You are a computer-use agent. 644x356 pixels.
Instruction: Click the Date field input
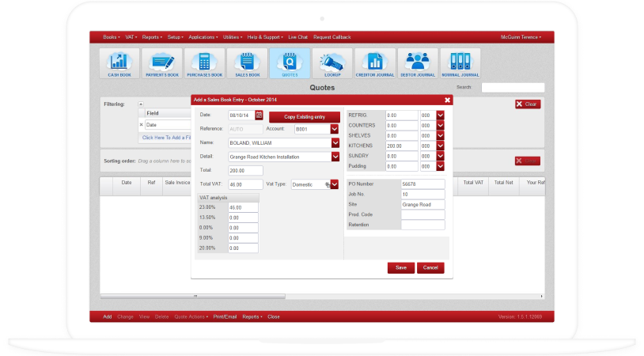[x=241, y=116]
